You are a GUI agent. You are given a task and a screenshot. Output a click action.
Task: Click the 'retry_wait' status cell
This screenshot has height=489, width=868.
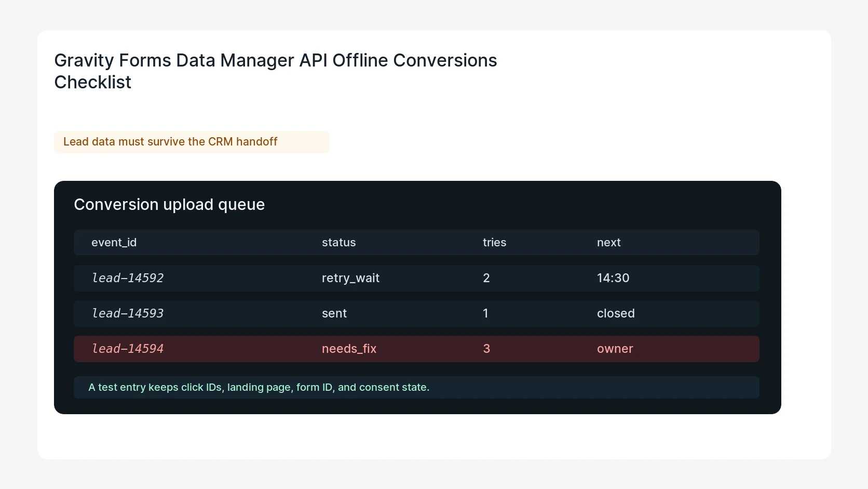(350, 278)
